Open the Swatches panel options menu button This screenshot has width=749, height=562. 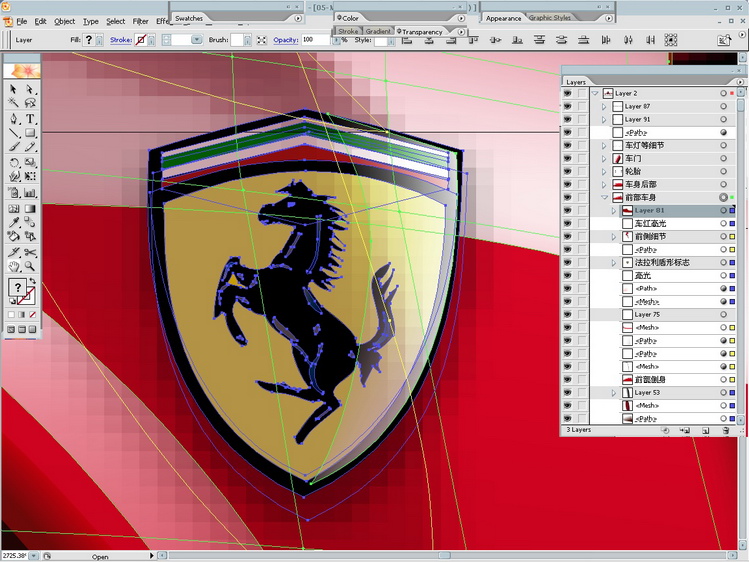tap(298, 18)
